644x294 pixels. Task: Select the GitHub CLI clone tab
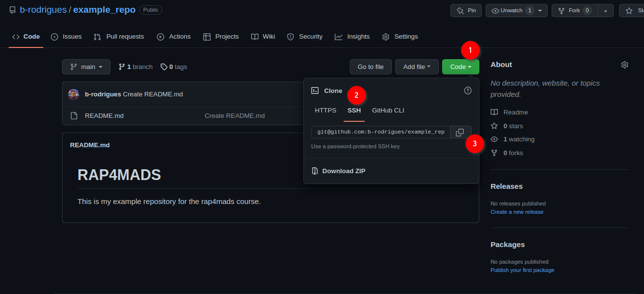[388, 111]
